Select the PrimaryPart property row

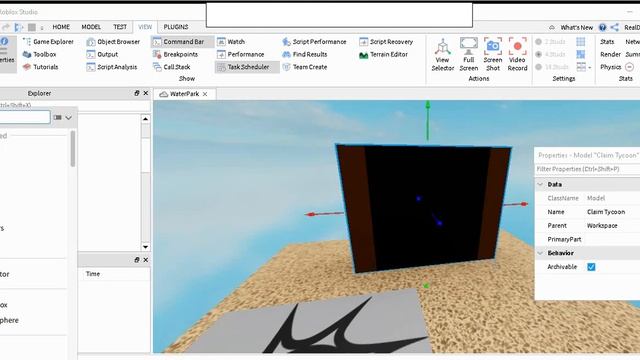coord(587,239)
